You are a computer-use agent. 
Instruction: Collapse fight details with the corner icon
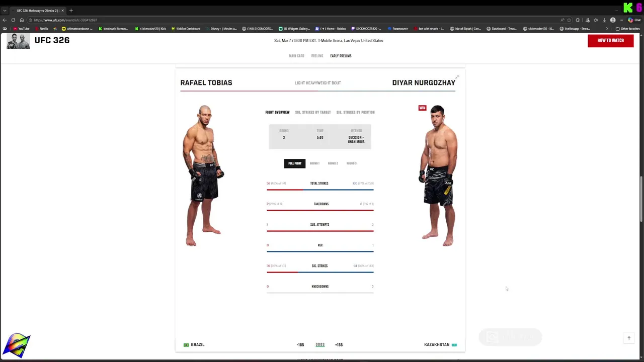click(457, 77)
